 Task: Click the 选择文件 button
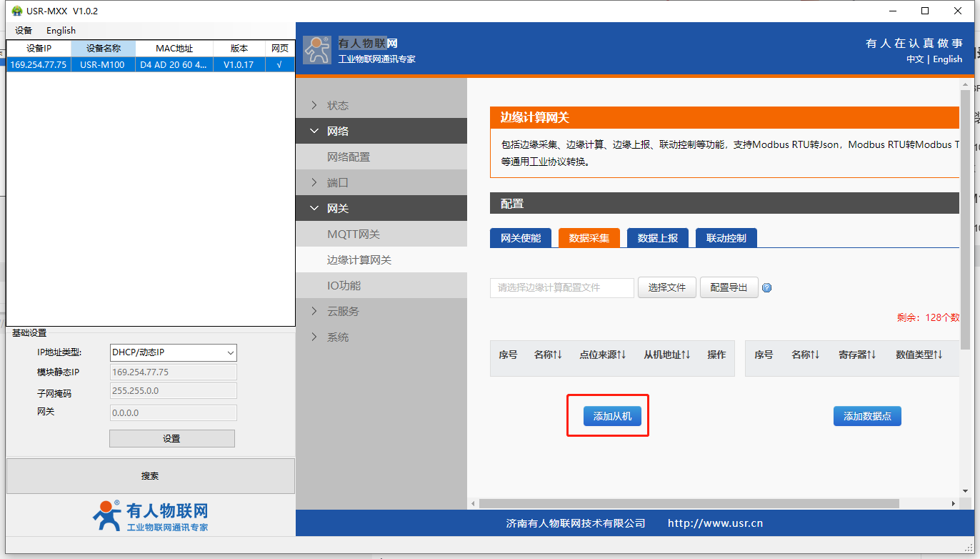(667, 287)
